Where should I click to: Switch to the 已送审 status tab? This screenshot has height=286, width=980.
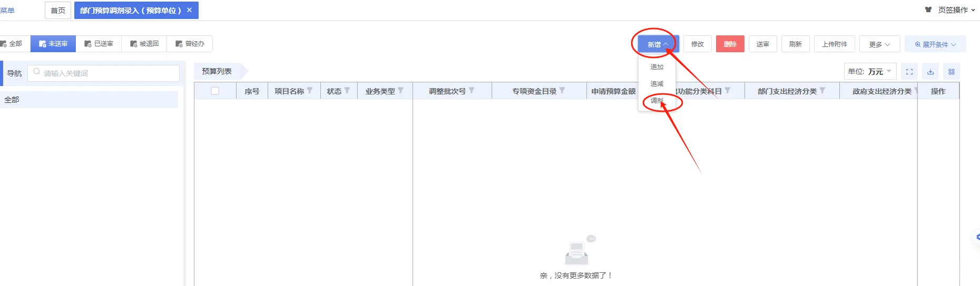[99, 44]
